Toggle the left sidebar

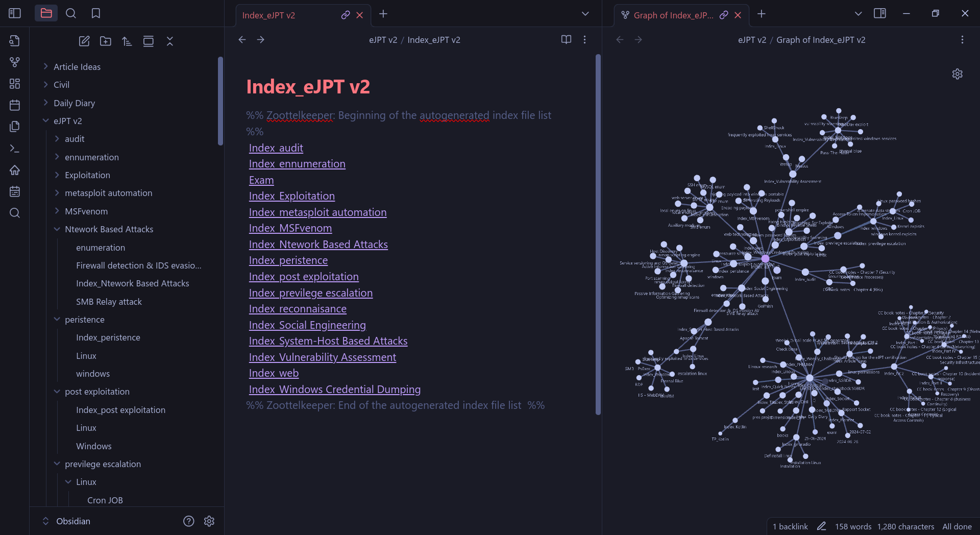point(15,14)
